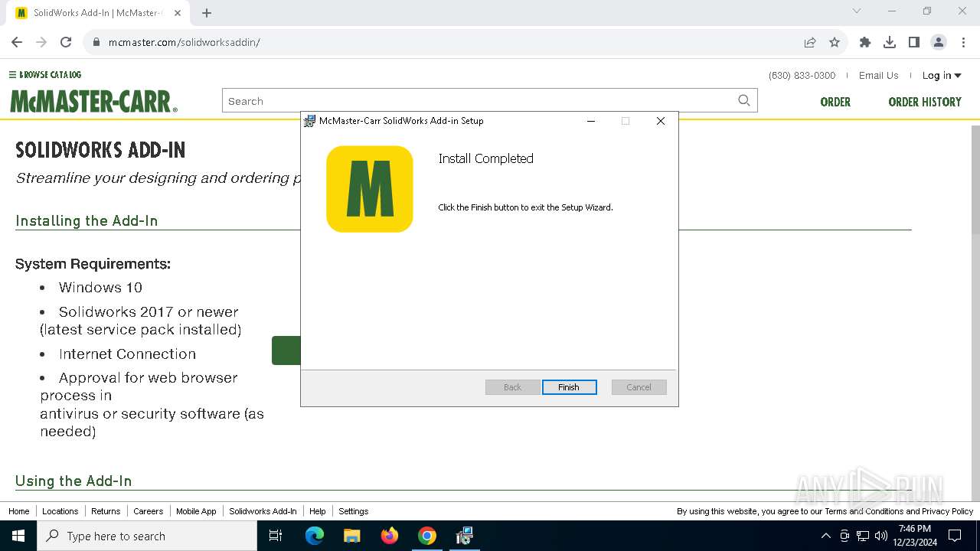Click Terms and Conditions link in footer
980x551 pixels.
pyautogui.click(x=864, y=511)
